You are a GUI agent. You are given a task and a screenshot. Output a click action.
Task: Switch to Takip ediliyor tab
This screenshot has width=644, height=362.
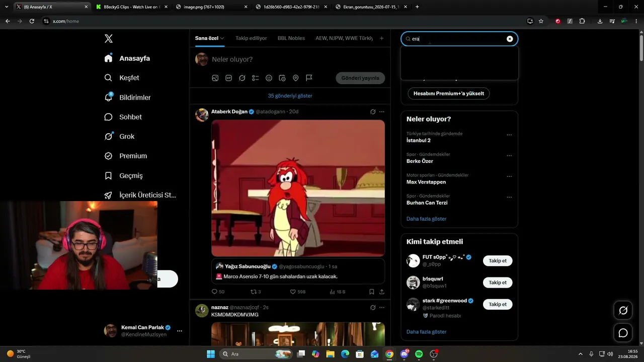click(251, 38)
